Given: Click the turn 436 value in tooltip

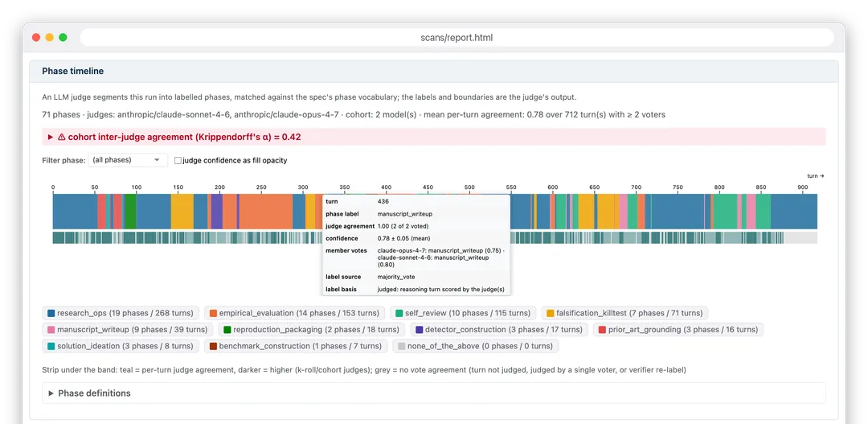Looking at the screenshot, I should (x=383, y=201).
